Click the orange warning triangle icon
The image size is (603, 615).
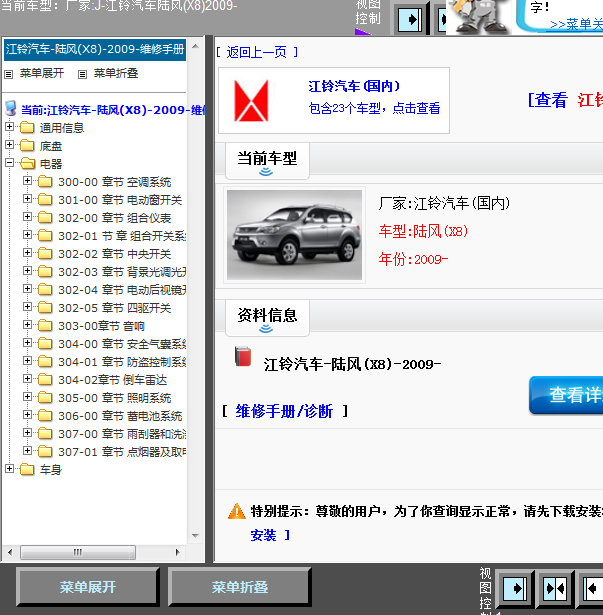237,511
